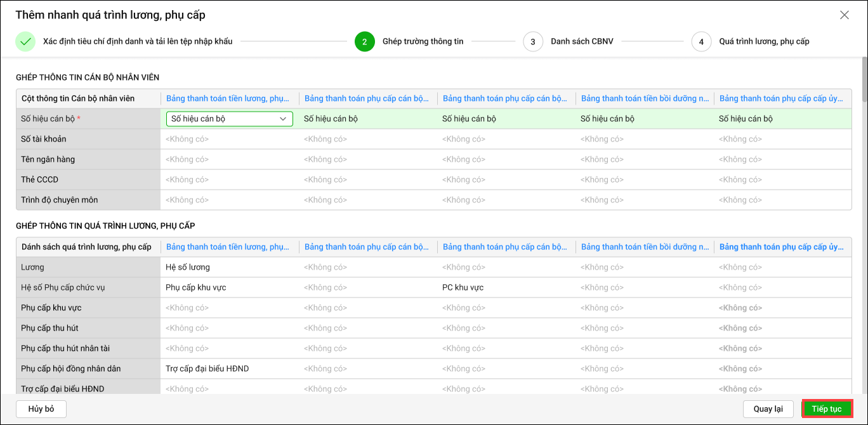Click step 4 circle Quá trình lương, phụ cấp

point(701,42)
